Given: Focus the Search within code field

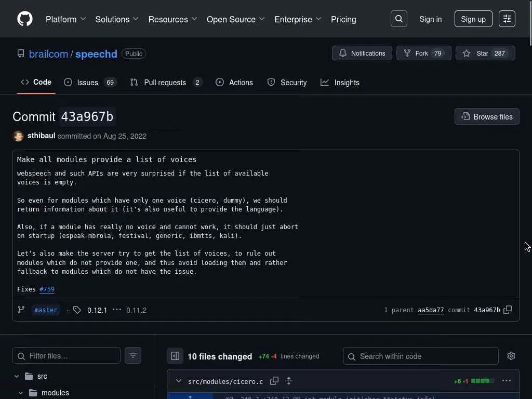Looking at the screenshot, I should pyautogui.click(x=420, y=356).
